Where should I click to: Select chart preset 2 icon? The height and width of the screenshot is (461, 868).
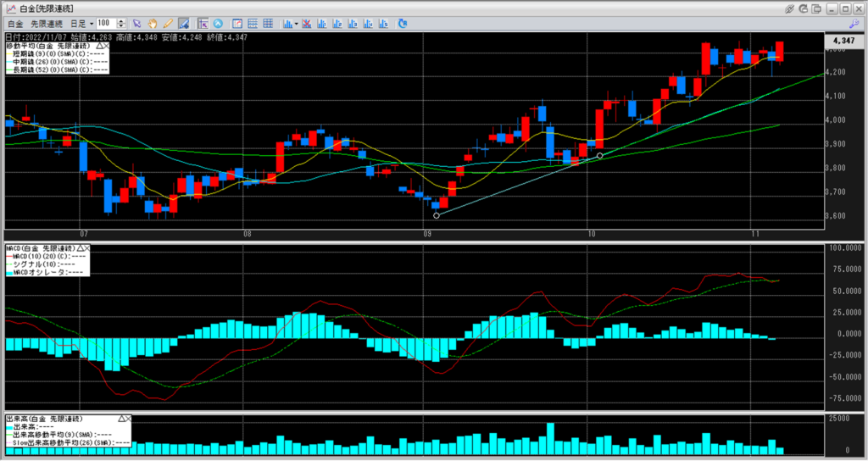[x=337, y=24]
